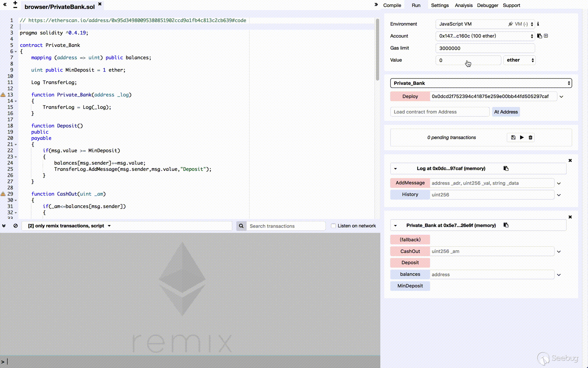Collapse the Private_Bank instance panel

395,226
